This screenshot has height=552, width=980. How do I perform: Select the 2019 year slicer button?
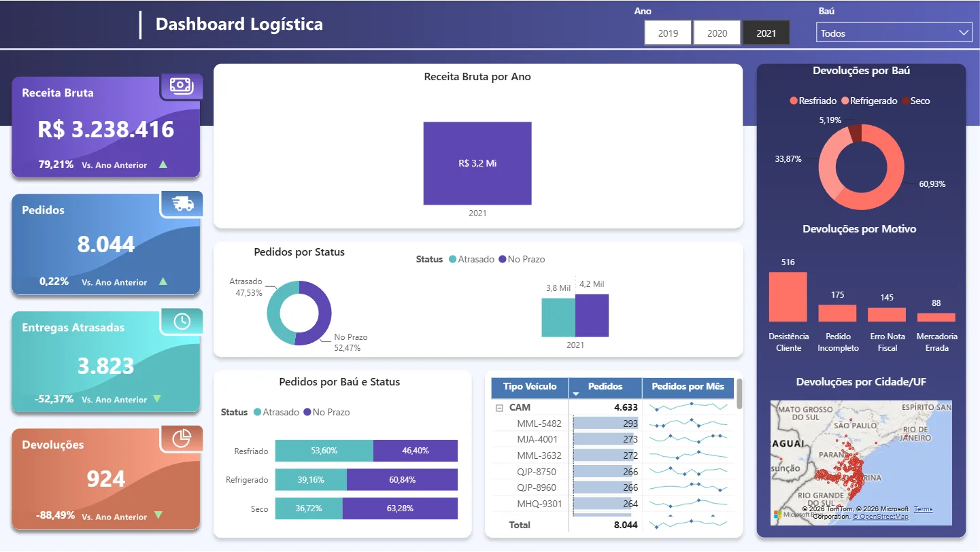coord(668,33)
